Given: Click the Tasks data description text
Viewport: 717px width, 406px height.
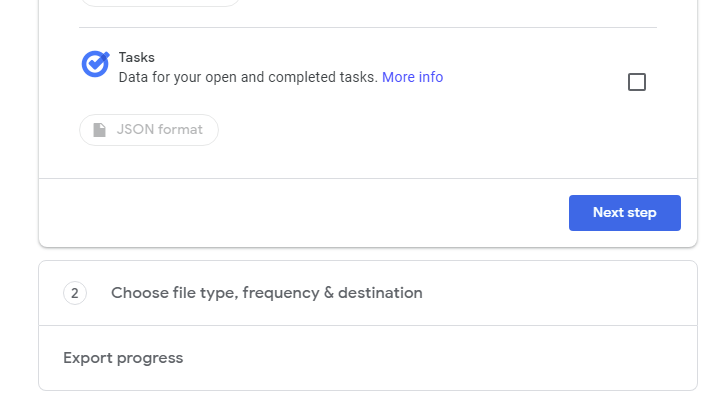Looking at the screenshot, I should click(x=248, y=77).
